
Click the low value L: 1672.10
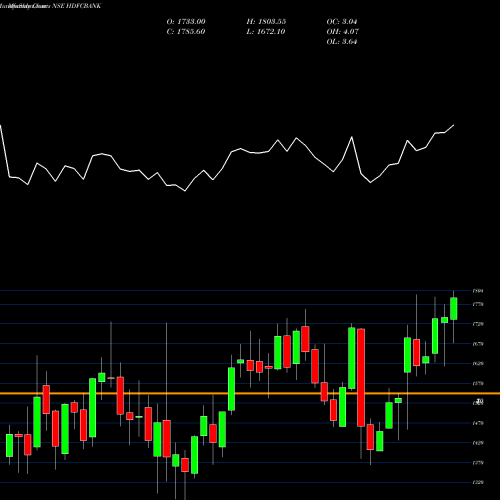point(266,32)
